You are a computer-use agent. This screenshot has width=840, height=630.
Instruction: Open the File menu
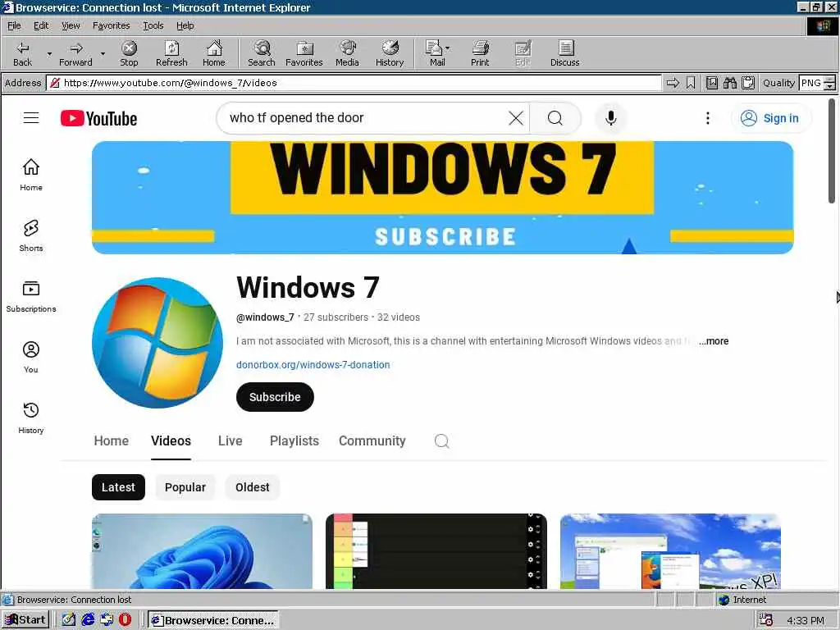point(14,25)
